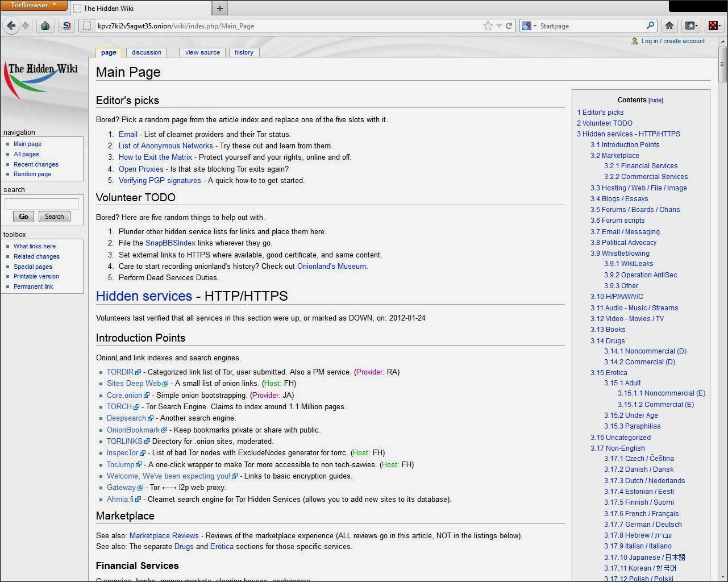Go to a Random page
The width and height of the screenshot is (728, 582).
tap(32, 174)
